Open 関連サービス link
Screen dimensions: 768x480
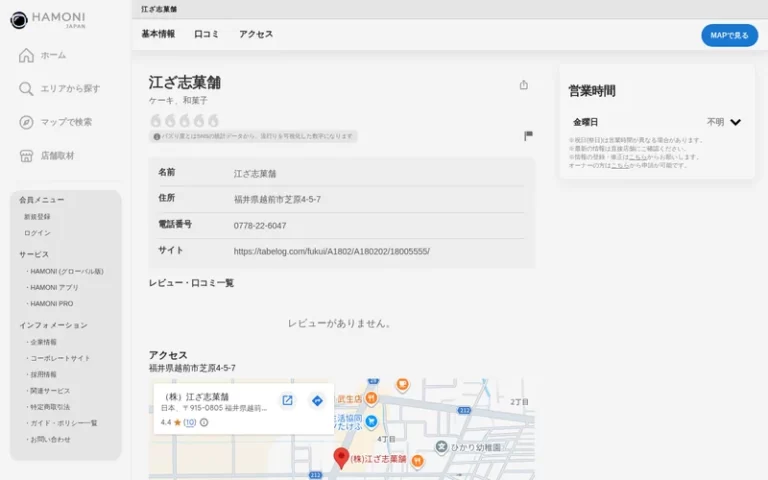50,390
